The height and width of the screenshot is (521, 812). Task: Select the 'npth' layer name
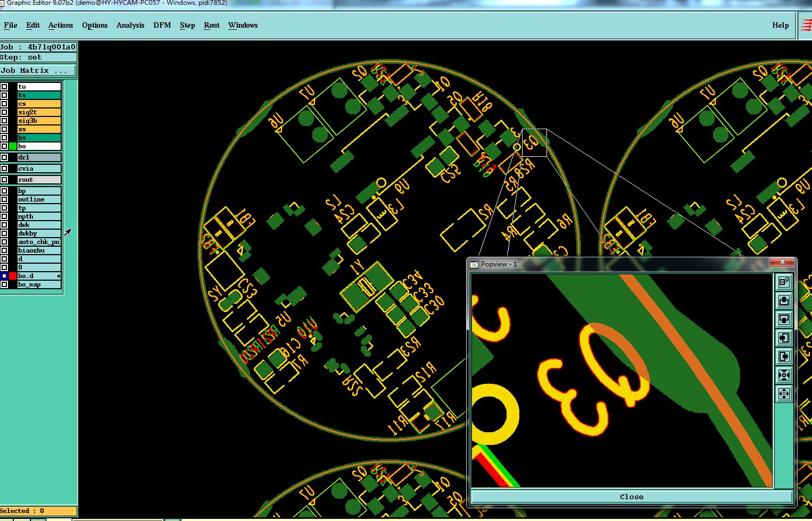click(39, 216)
